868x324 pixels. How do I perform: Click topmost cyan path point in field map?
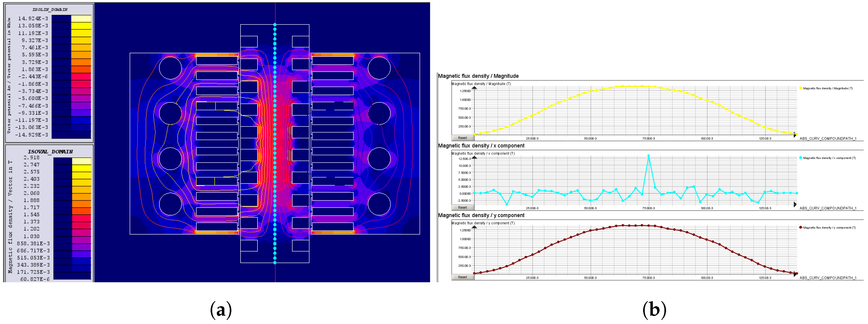[275, 25]
